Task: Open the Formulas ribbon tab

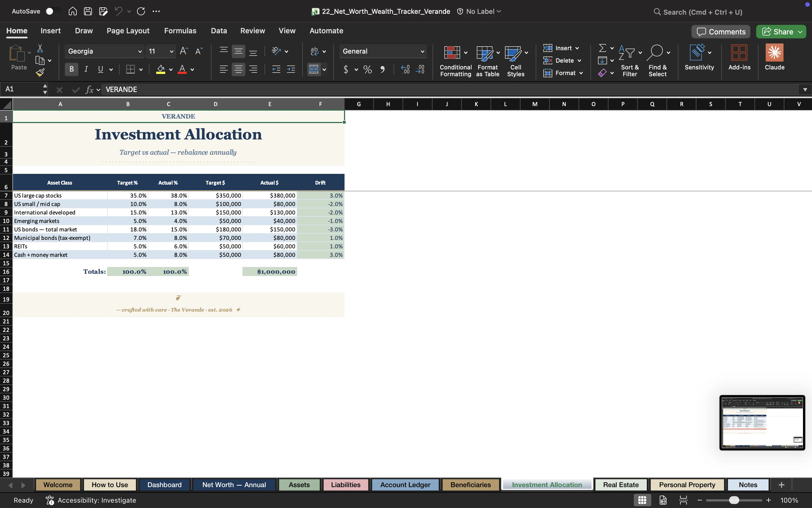Action: tap(180, 31)
